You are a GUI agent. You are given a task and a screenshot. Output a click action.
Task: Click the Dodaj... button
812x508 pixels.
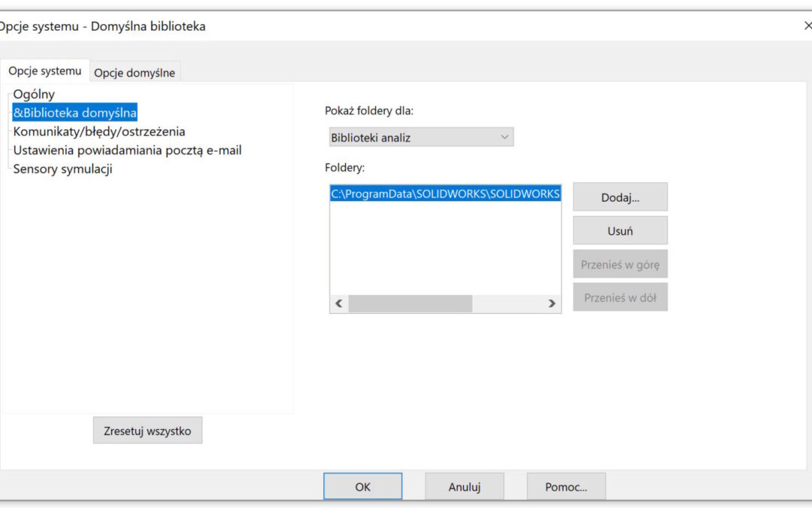[620, 197]
